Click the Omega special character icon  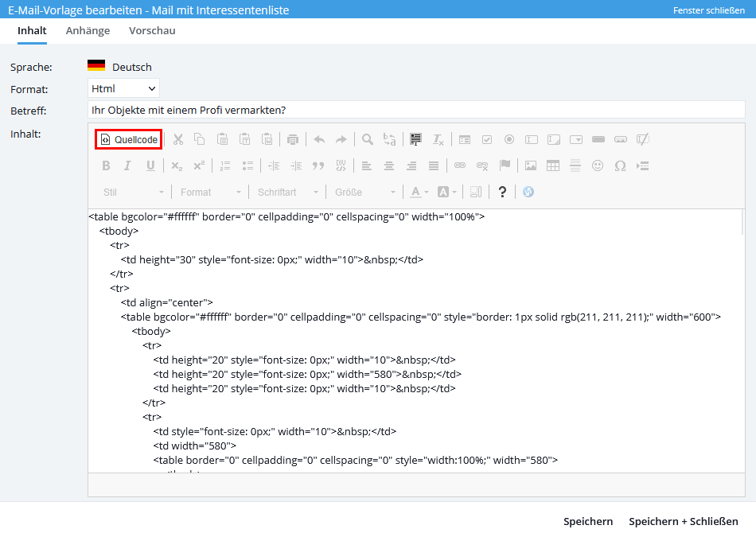[x=620, y=165]
